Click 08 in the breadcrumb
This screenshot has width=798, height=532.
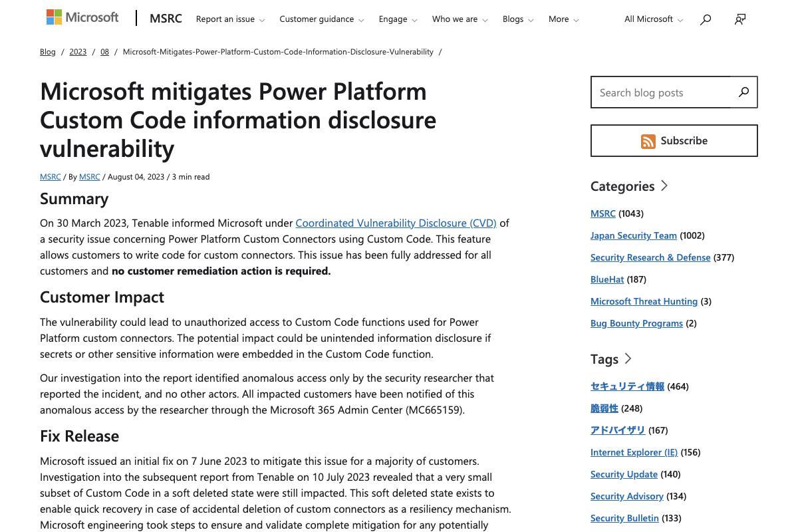tap(104, 52)
